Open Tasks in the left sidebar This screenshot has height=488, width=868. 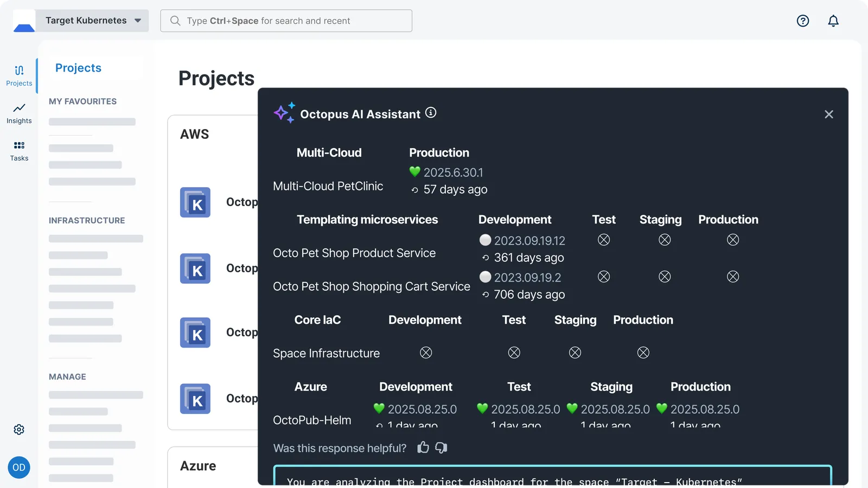[19, 151]
